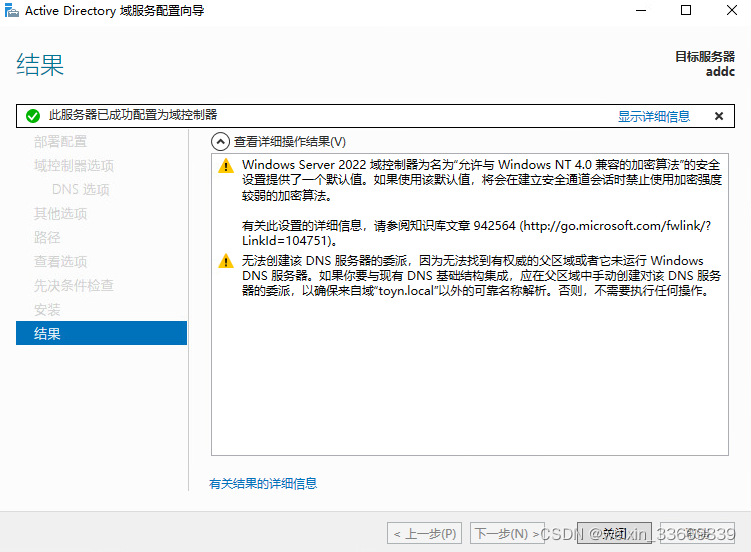Click the 此服务器已成功配置为域控制器 message

pyautogui.click(x=133, y=115)
